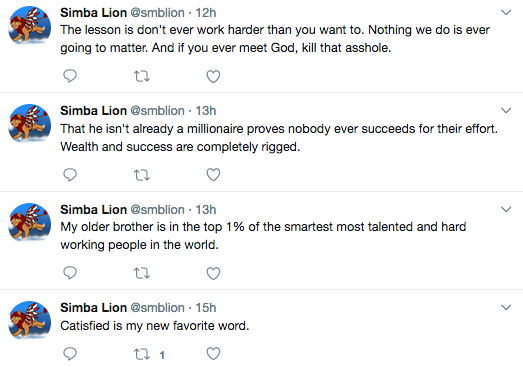Open the avatar on the 'older brother' tweet
The image size is (523, 367).
pyautogui.click(x=29, y=222)
